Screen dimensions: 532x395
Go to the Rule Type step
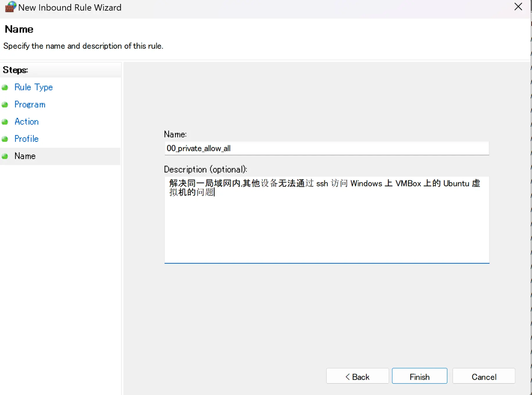(34, 87)
